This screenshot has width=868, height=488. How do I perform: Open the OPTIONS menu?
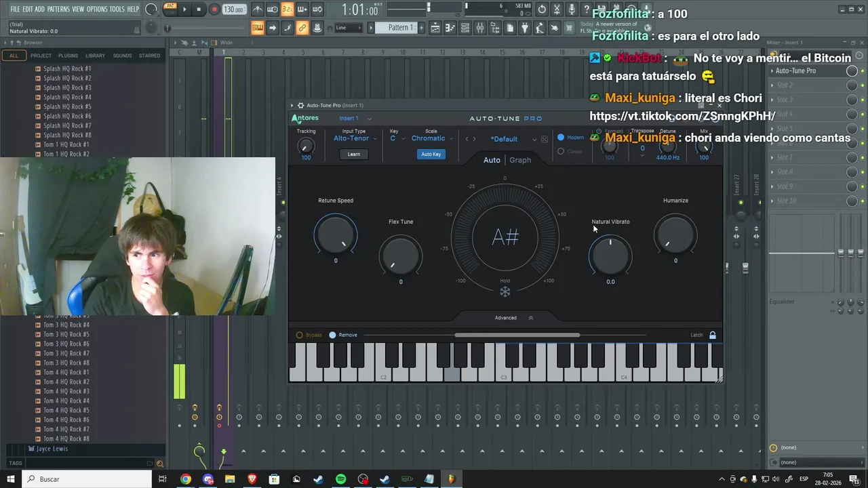(97, 9)
